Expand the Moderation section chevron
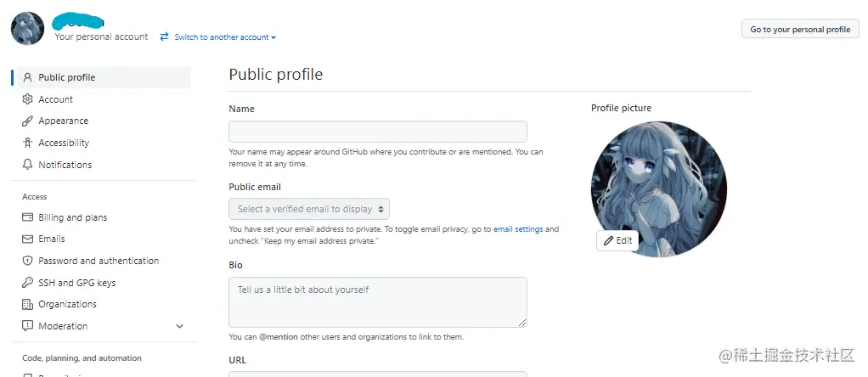 click(x=179, y=326)
